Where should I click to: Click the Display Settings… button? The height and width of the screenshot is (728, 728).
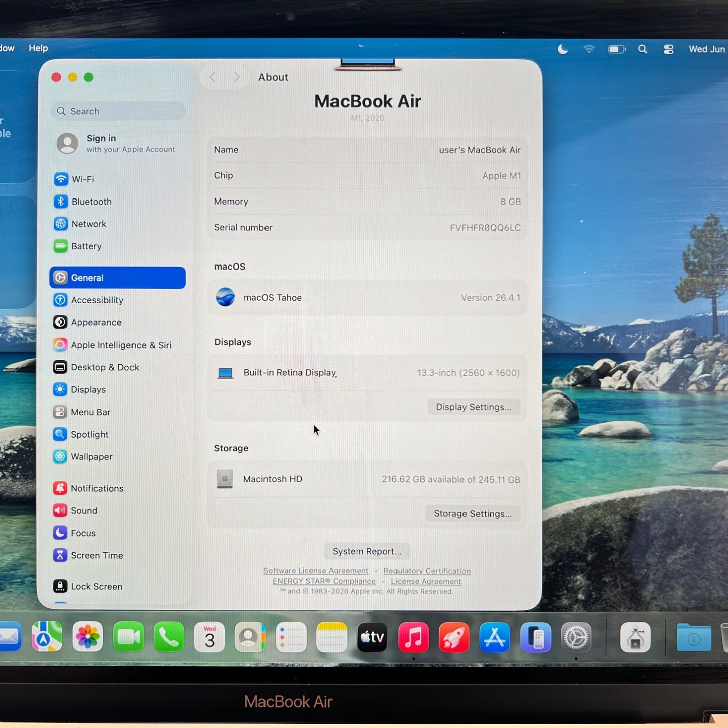[474, 407]
